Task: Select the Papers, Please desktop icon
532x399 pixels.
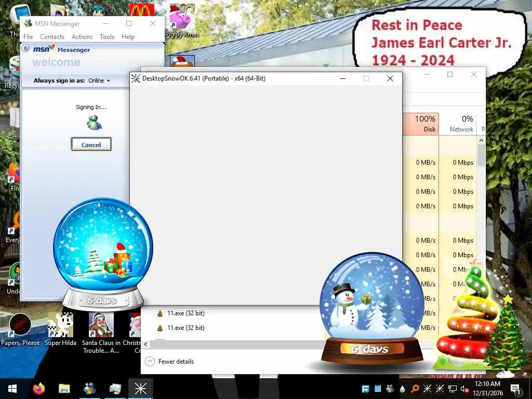Action: [x=20, y=330]
